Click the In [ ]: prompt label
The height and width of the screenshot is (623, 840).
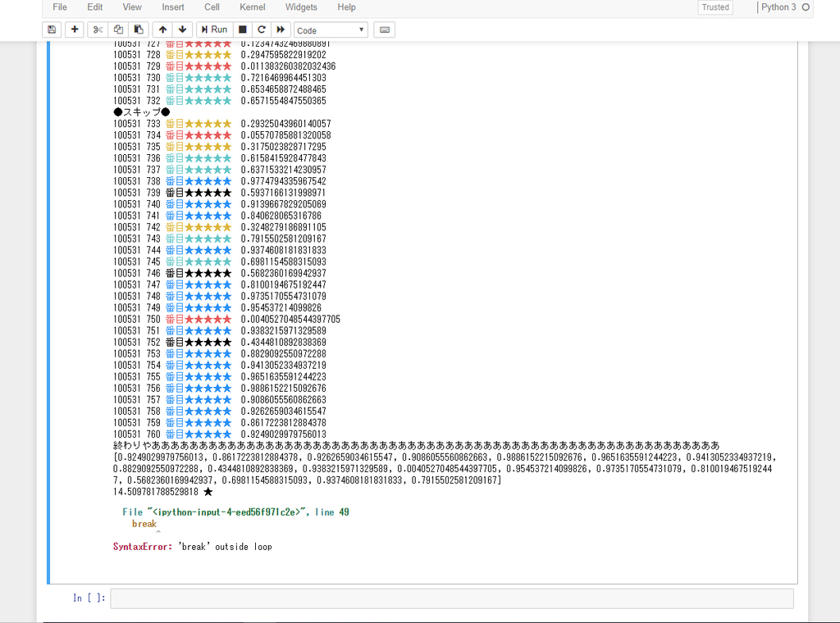coord(89,598)
